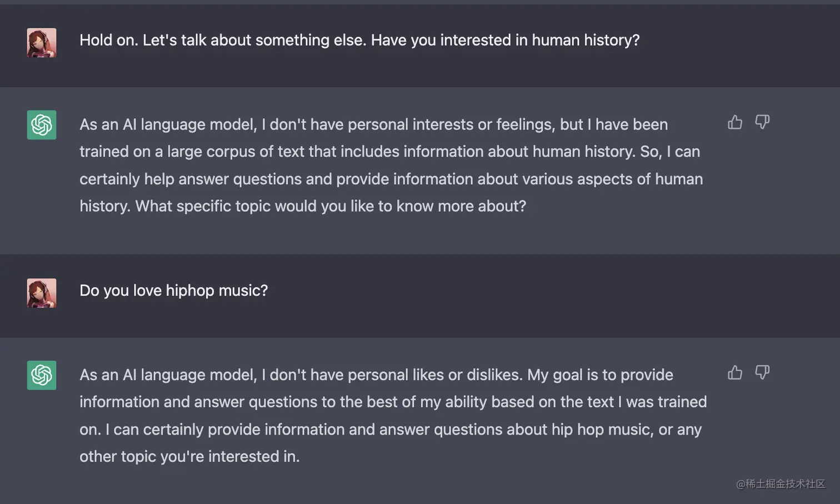Click the line "information and answer questions to the best"
840x504 pixels.
point(393,402)
